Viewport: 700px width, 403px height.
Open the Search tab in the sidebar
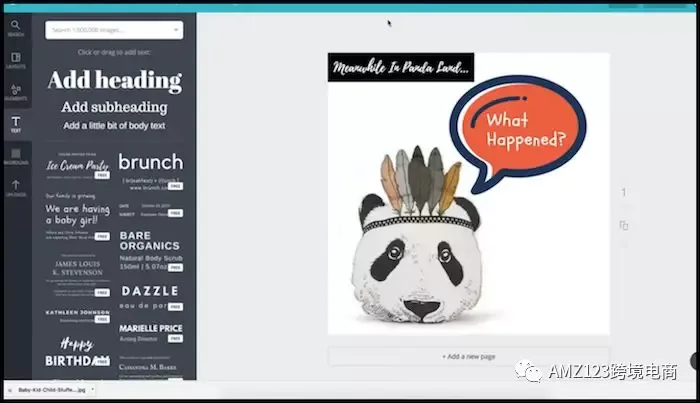16,28
